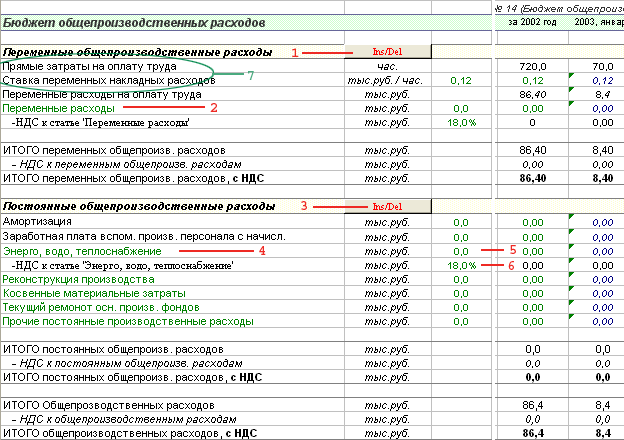Image resolution: width=624 pixels, height=440 pixels.
Task: Select 0,0 input cell in 'Заработная плата вспом.' row
Action: pos(461,238)
